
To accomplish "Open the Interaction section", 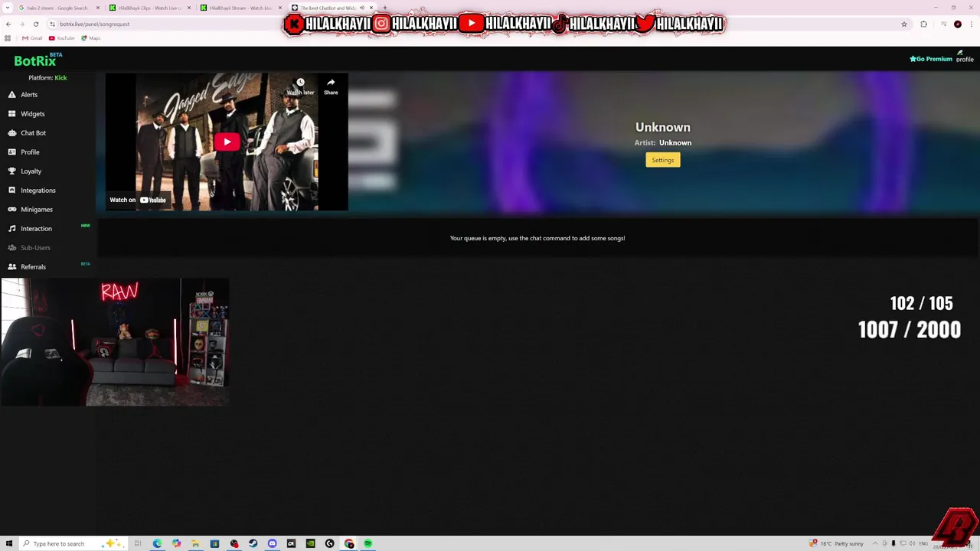I will pos(36,229).
